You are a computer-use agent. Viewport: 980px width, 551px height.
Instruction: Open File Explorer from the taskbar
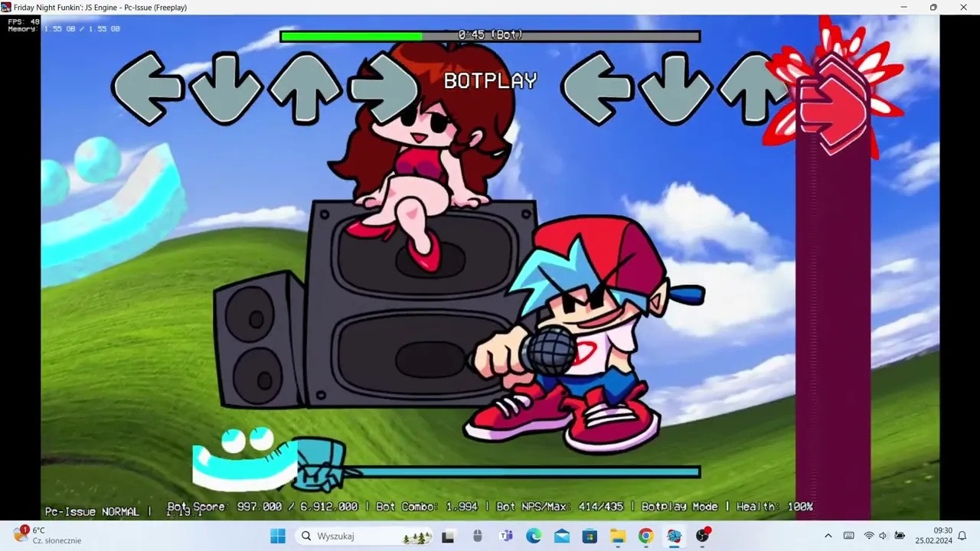618,536
